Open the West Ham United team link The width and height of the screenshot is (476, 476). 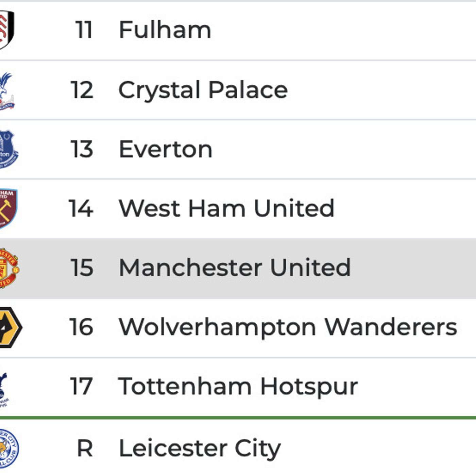226,208
